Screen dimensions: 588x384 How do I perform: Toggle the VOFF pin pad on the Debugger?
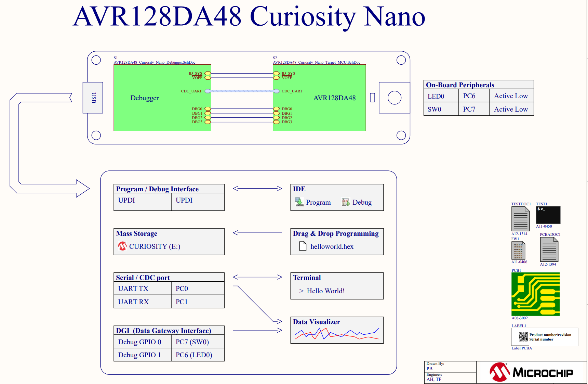click(207, 78)
